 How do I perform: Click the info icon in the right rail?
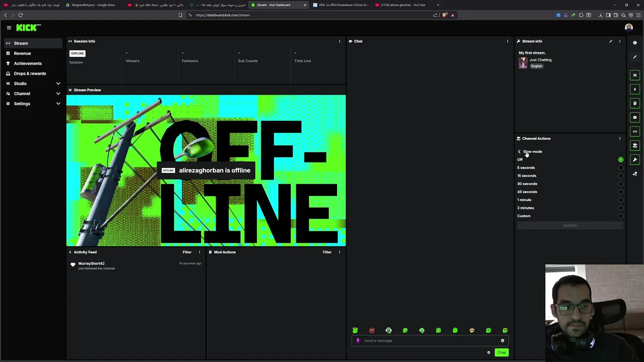coord(635,43)
